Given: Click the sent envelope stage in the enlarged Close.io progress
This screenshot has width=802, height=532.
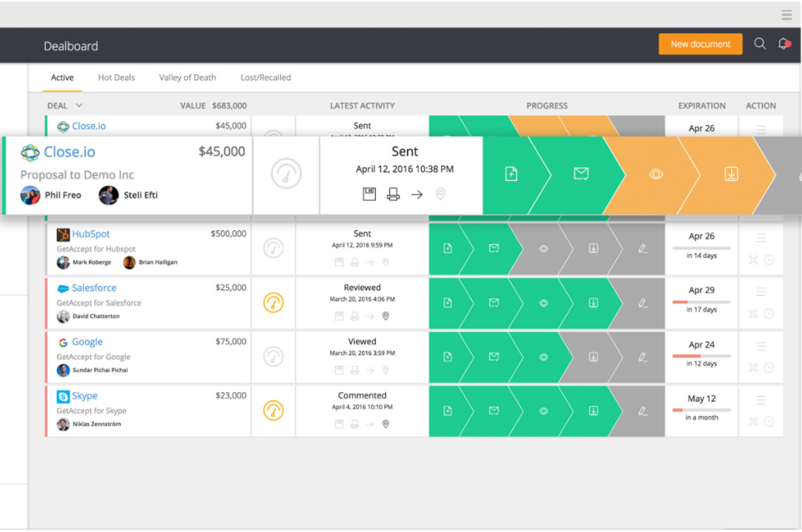Looking at the screenshot, I should point(581,174).
